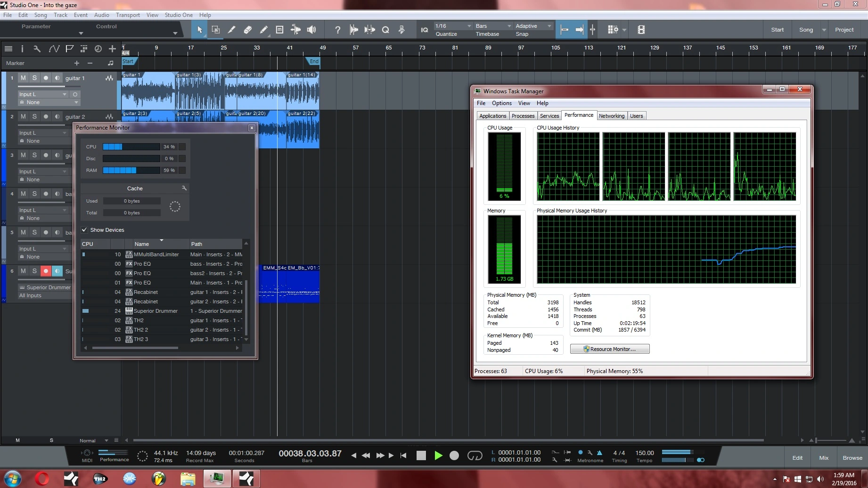Expand the Control dropdown arrow

175,33
